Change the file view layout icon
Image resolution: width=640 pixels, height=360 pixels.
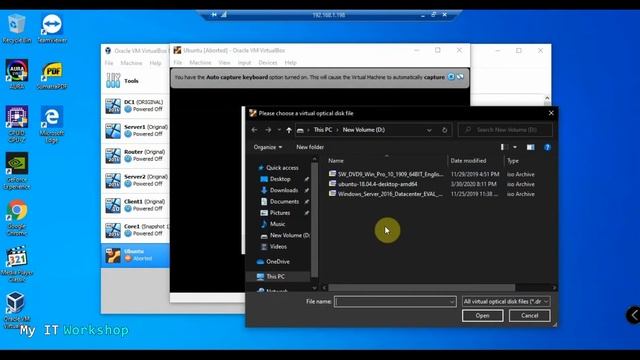coord(504,147)
